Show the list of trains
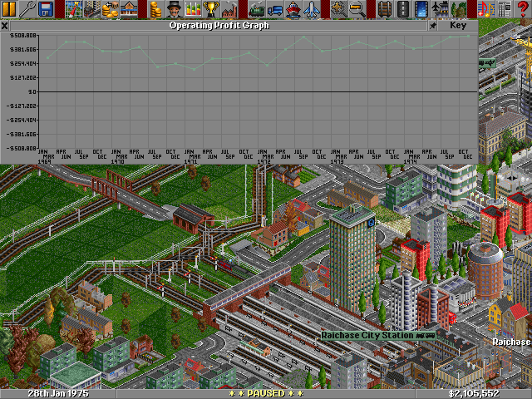Viewport: 532px width, 399px height. [257, 9]
